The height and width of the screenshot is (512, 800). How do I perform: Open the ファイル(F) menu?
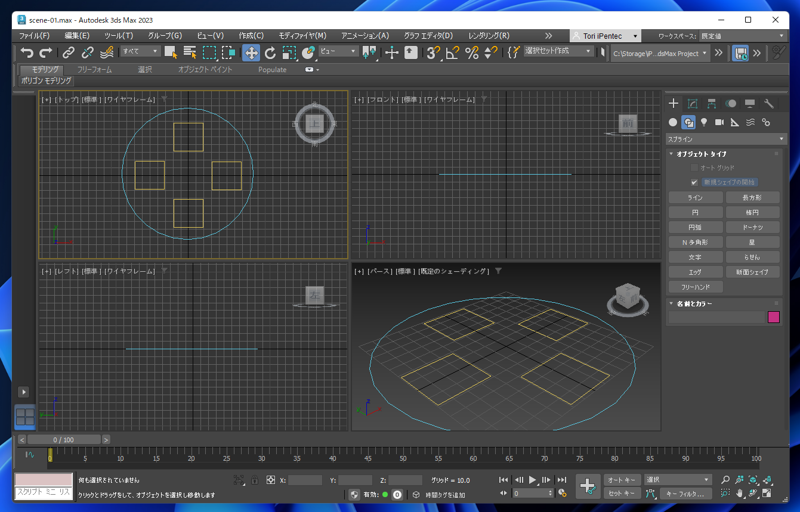(x=34, y=36)
